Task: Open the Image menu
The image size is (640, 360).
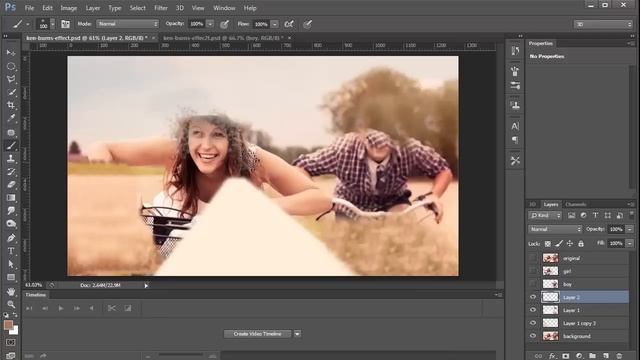Action: pos(69,8)
